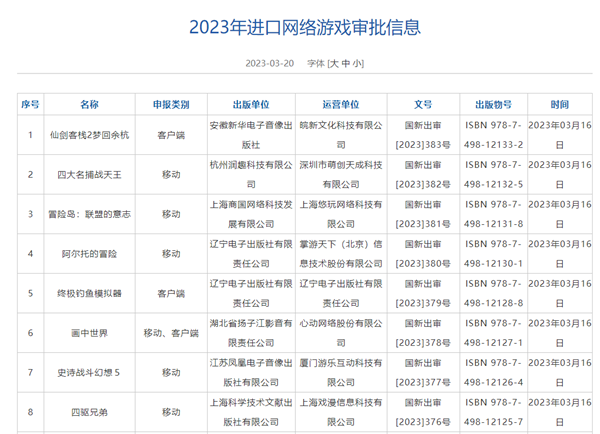Set font size to 小 (small)
This screenshot has height=434, width=600.
(x=358, y=63)
